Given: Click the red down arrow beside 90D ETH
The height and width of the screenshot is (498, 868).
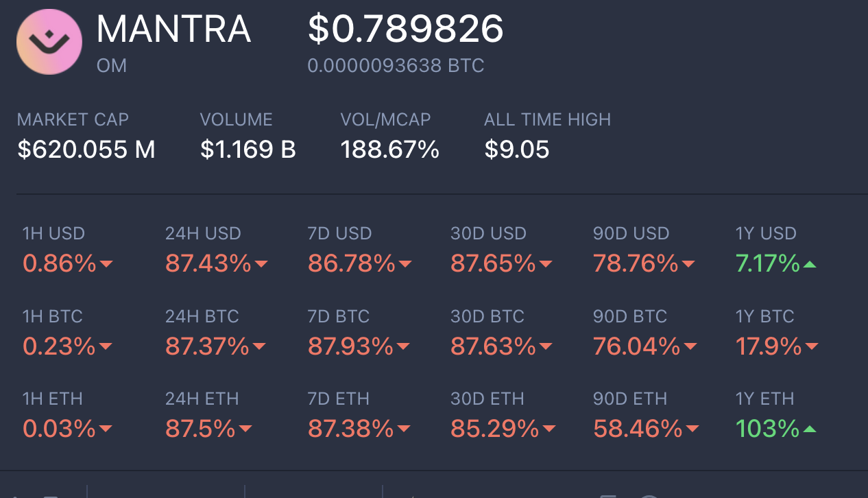Looking at the screenshot, I should pyautogui.click(x=692, y=430).
